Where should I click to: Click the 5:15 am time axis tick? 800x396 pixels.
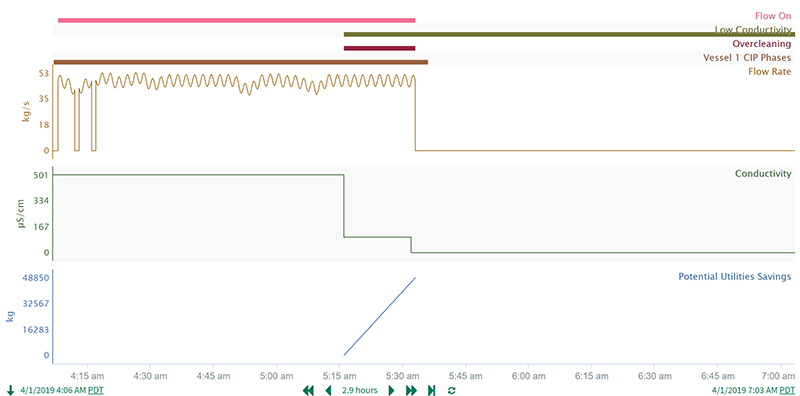click(x=339, y=376)
